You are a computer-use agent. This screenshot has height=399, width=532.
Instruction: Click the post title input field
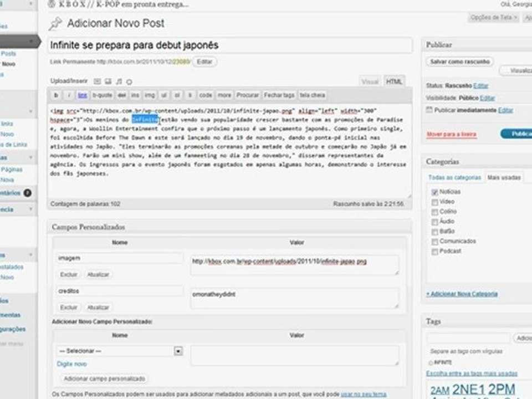coord(229,45)
